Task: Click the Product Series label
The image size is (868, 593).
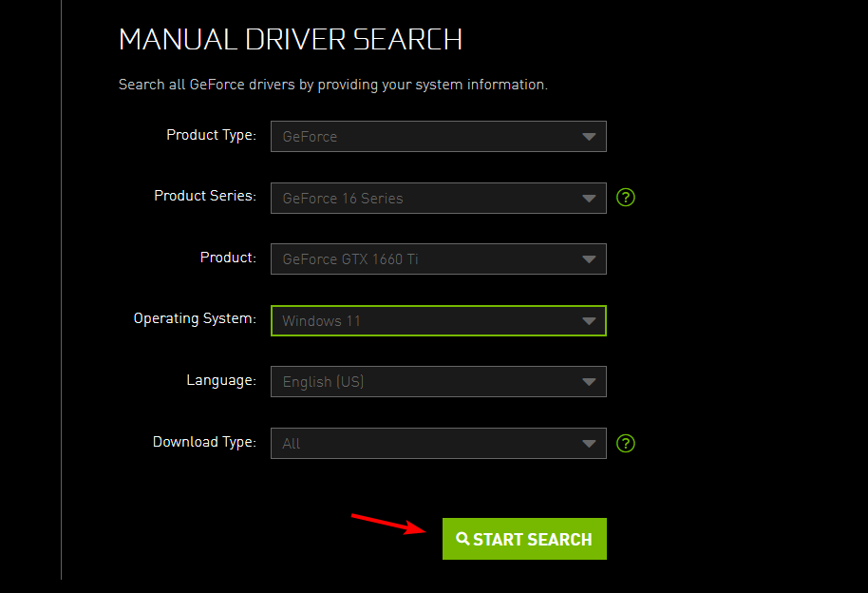Action: (205, 196)
